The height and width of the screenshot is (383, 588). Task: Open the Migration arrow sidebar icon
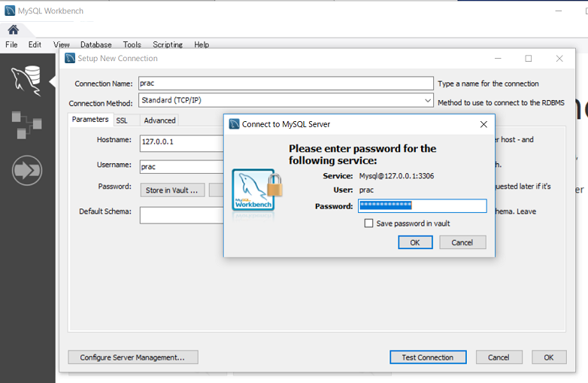[x=26, y=170]
